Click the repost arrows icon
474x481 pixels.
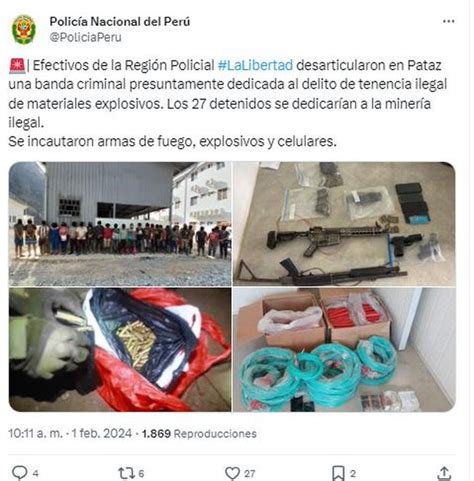pyautogui.click(x=127, y=473)
